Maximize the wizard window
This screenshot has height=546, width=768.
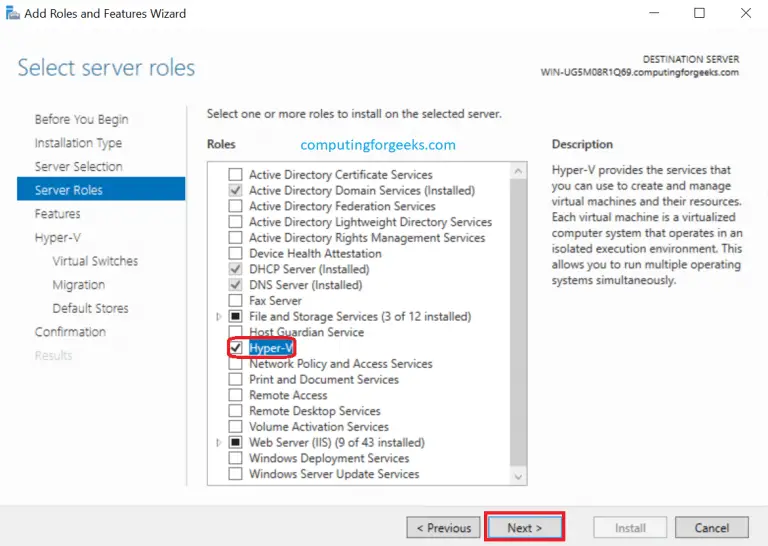pos(699,14)
